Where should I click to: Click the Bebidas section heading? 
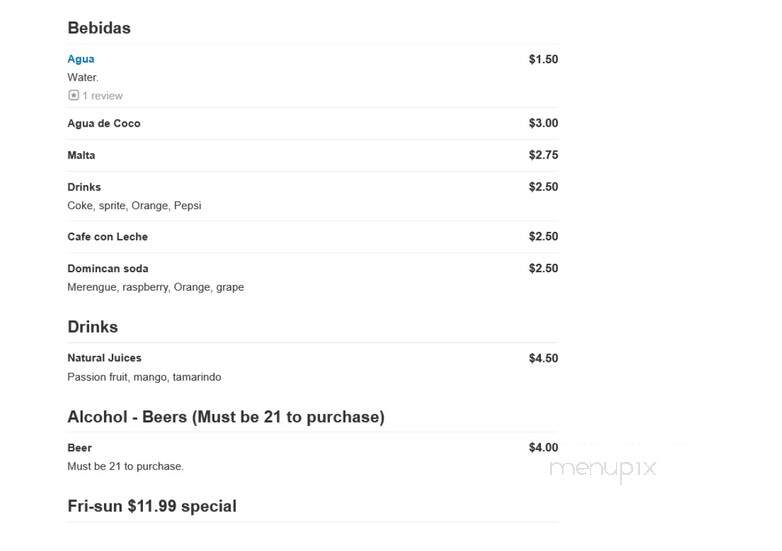(99, 28)
